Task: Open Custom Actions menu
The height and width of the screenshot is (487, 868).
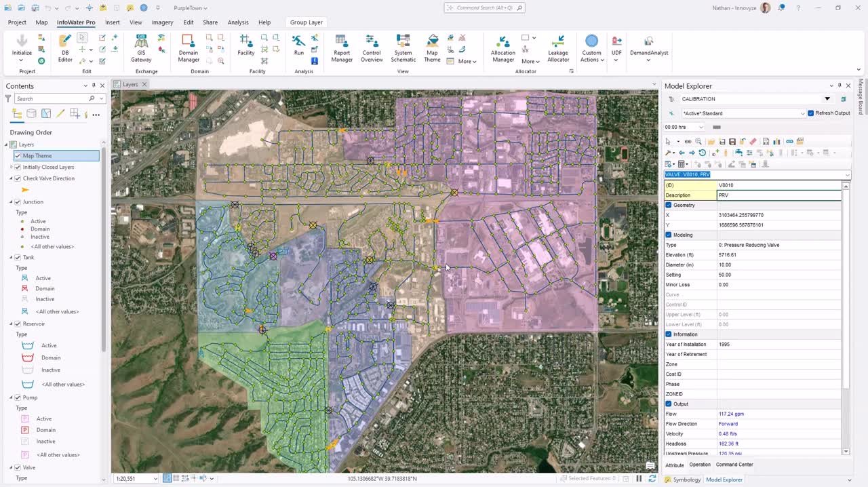Action: pyautogui.click(x=591, y=47)
